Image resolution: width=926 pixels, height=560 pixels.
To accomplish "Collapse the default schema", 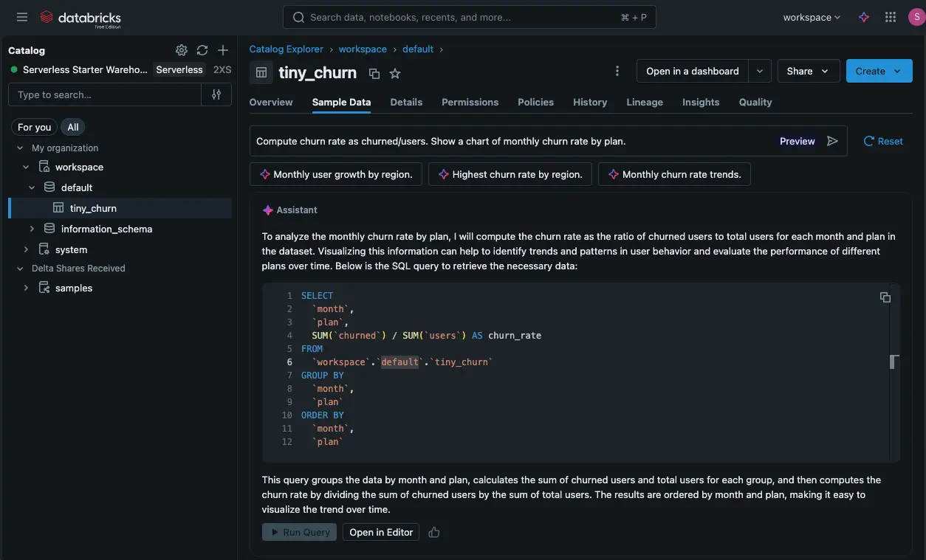I will point(31,187).
